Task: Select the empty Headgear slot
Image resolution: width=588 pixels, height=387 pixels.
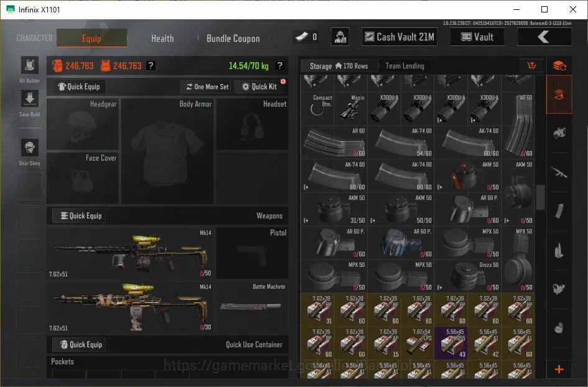Action: [83, 124]
